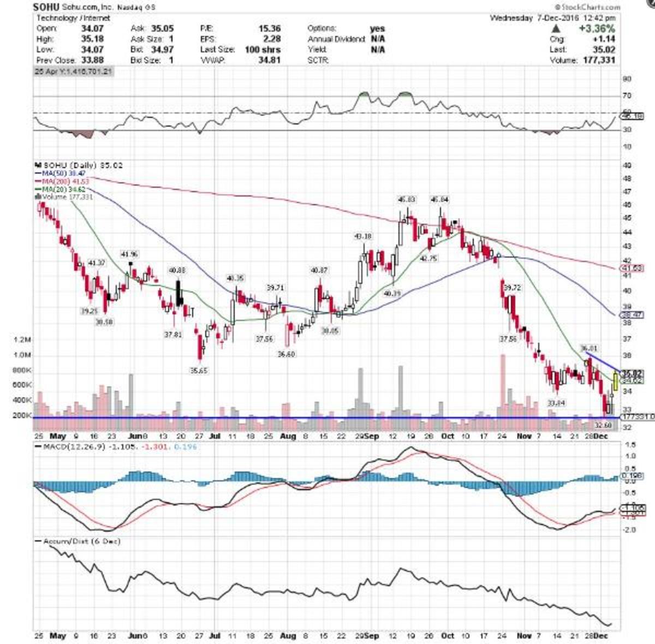Screen dimensions: 655x644
Task: Click the 41.53 price tag on right axis
Action: (x=632, y=268)
